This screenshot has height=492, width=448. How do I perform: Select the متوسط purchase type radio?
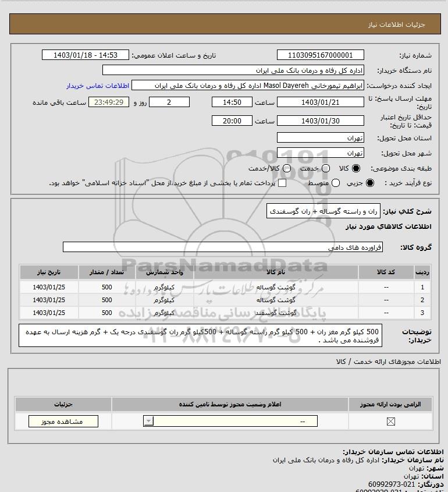336,183
